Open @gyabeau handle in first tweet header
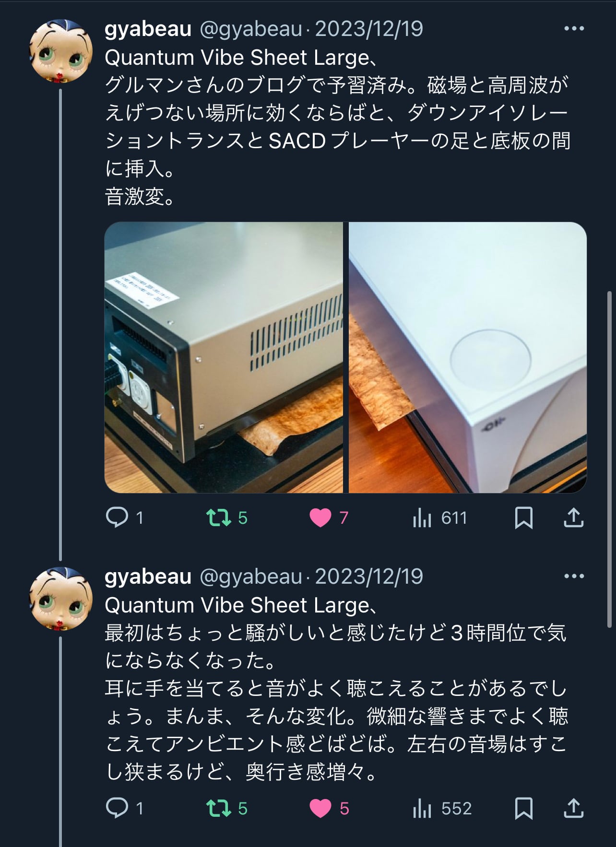Screen dimensions: 616x847 [x=250, y=29]
